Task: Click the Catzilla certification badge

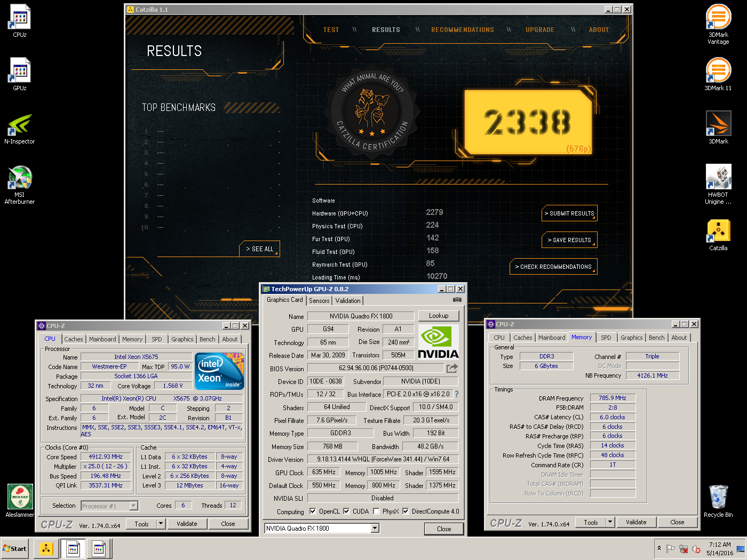Action: click(x=372, y=111)
